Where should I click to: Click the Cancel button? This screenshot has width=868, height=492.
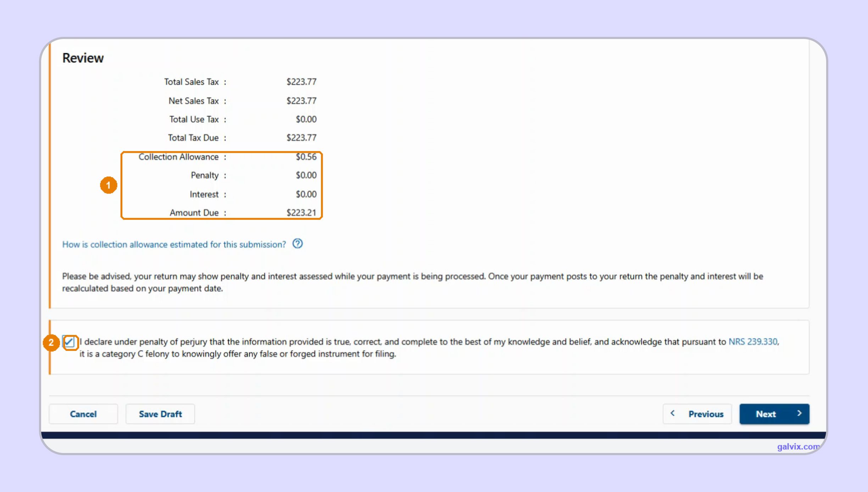83,414
